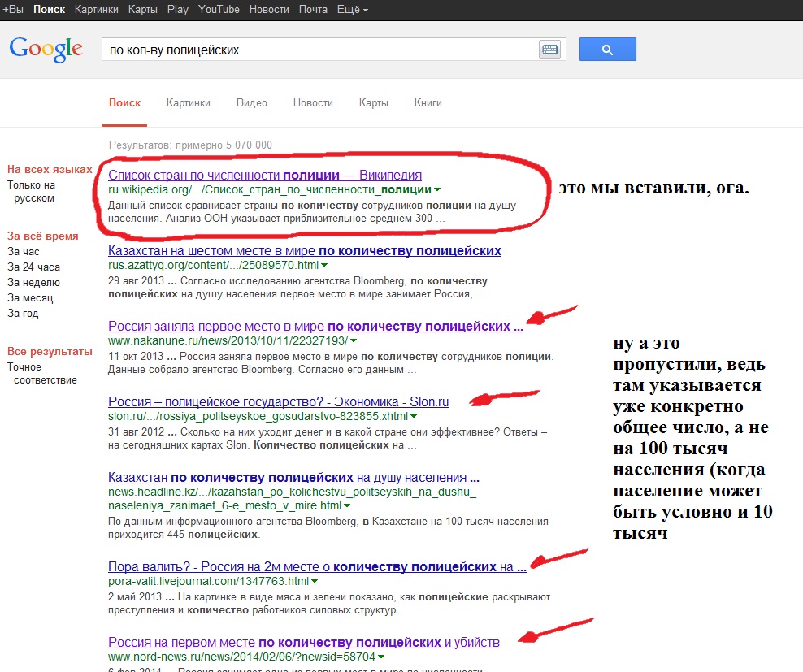Screen dimensions: 803x672
Task: Open +Вы in top black bar
Action: (13, 9)
